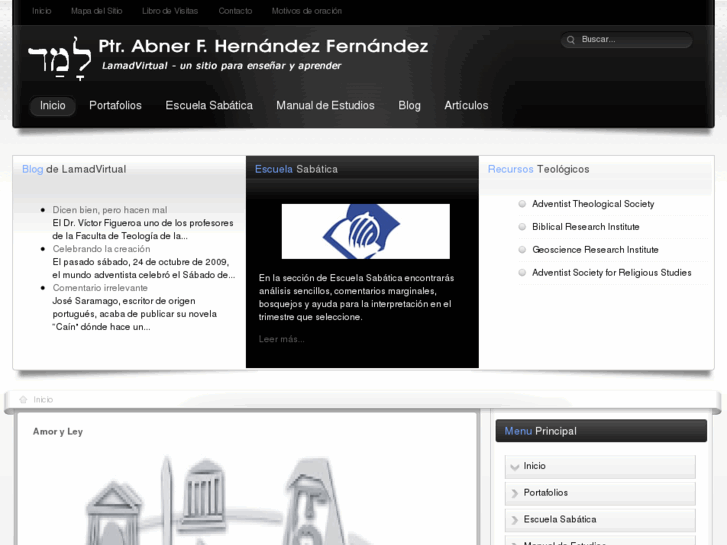
Task: Open blog post Comentario irrelevante
Action: click(x=100, y=288)
